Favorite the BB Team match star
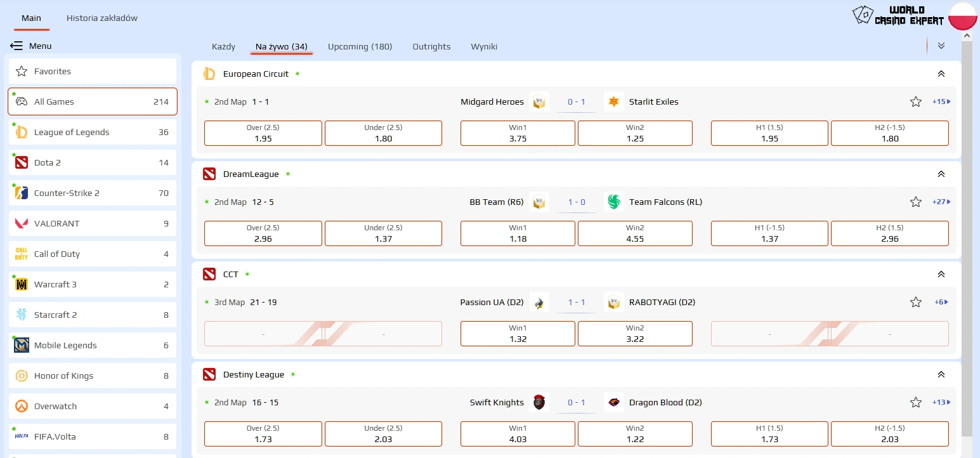 point(916,202)
